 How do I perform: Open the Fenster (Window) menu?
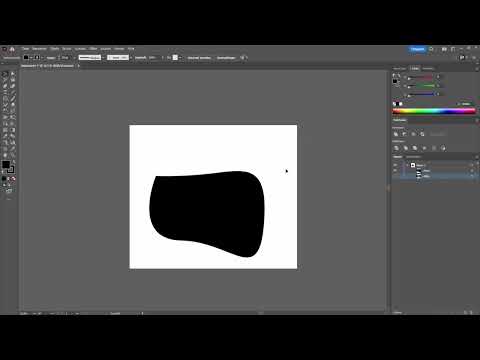click(119, 49)
